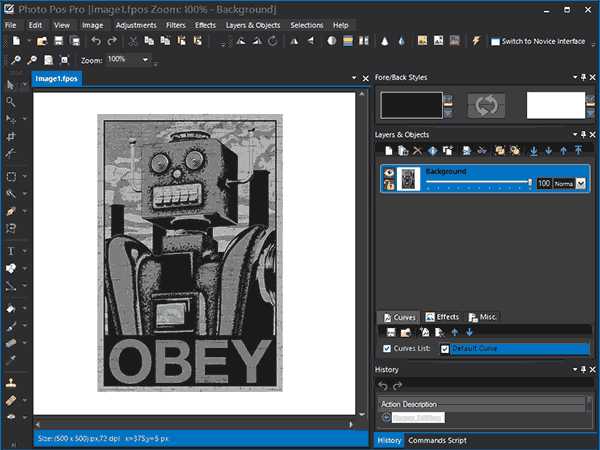Pin the Layers & Objects panel
The width and height of the screenshot is (600, 450).
pyautogui.click(x=583, y=134)
